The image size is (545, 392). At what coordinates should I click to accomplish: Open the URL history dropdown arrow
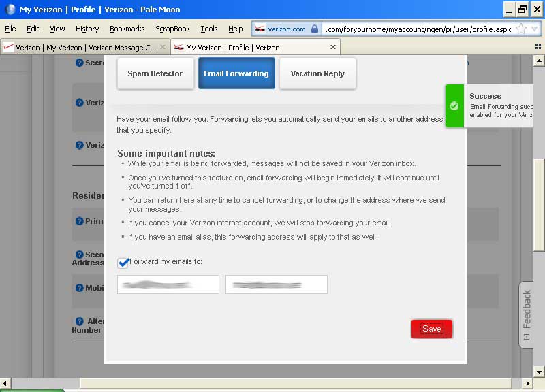[535, 29]
